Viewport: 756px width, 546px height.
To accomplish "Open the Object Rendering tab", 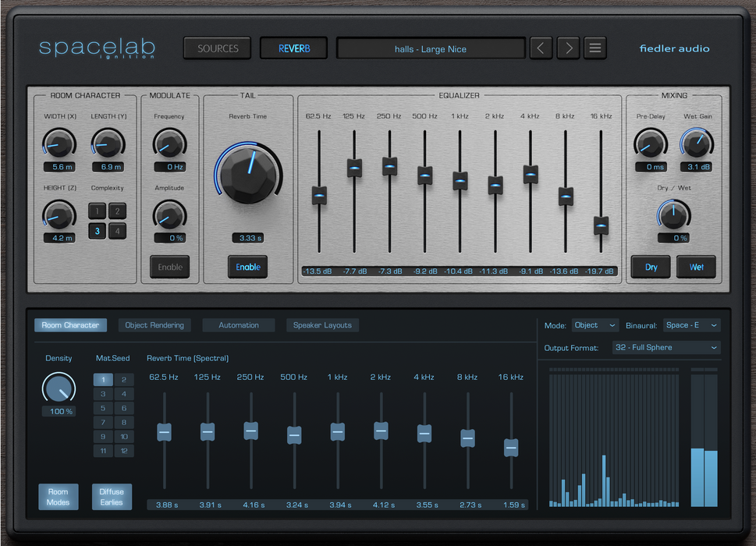I will click(154, 324).
